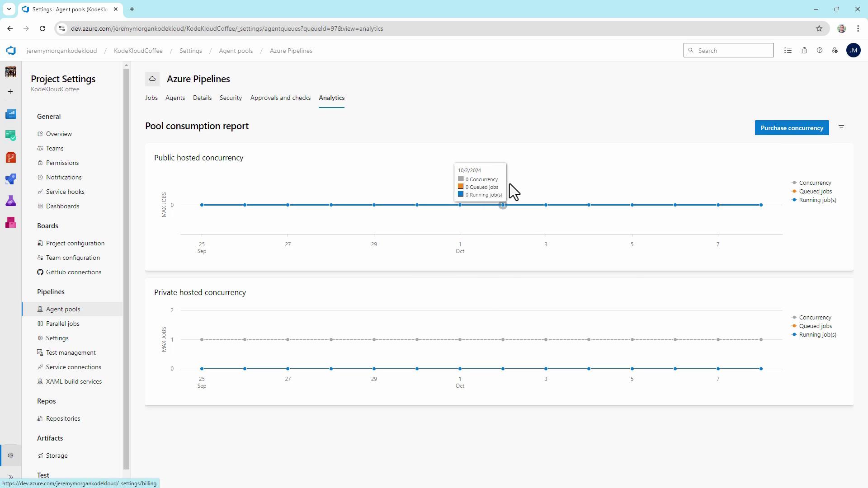The image size is (868, 488).
Task: Toggle Concurrency legend in Public hosted chart
Action: pos(814,183)
